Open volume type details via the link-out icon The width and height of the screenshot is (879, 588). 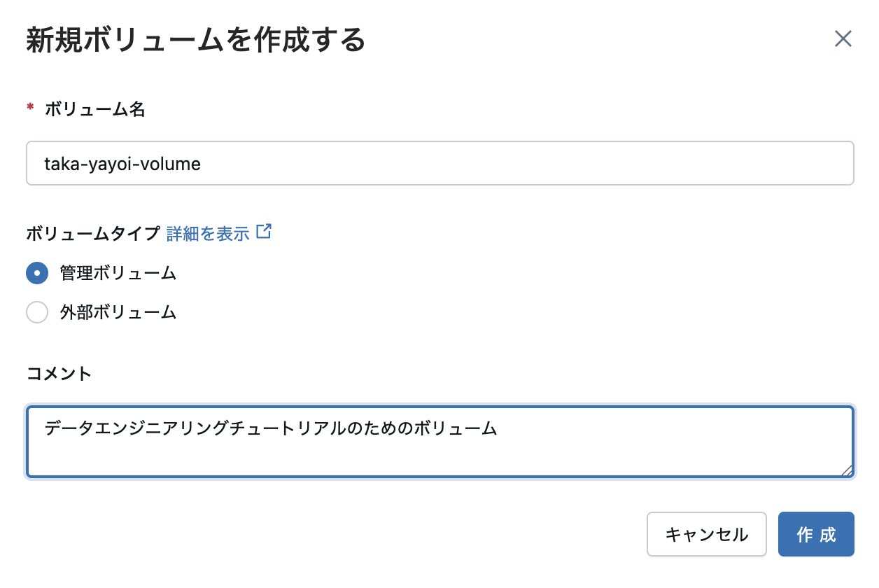263,233
